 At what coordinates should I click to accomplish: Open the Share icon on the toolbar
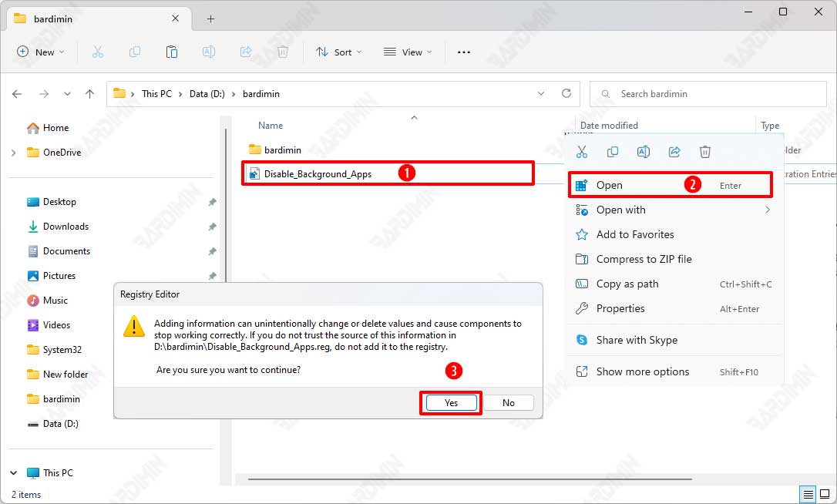click(245, 52)
